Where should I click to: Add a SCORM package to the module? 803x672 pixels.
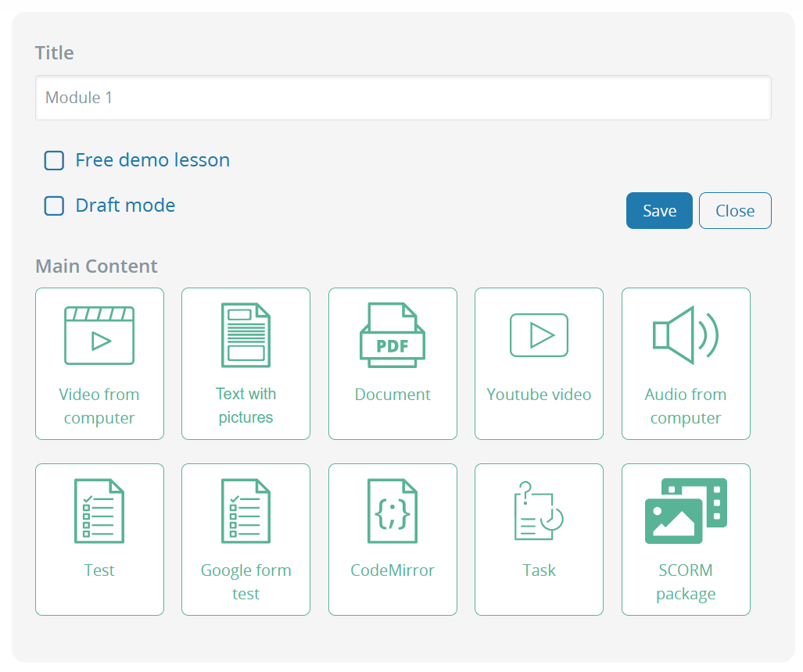(686, 539)
